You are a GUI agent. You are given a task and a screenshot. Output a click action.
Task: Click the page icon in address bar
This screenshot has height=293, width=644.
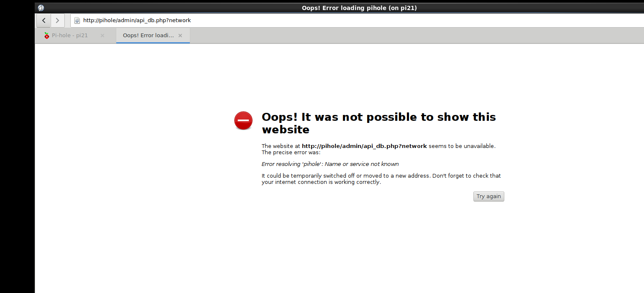(x=77, y=20)
